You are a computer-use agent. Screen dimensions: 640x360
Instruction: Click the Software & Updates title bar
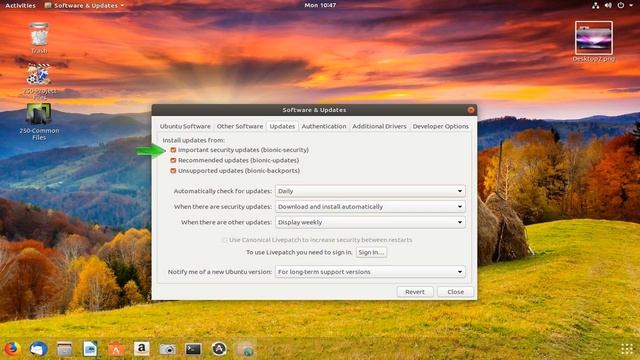coord(314,110)
